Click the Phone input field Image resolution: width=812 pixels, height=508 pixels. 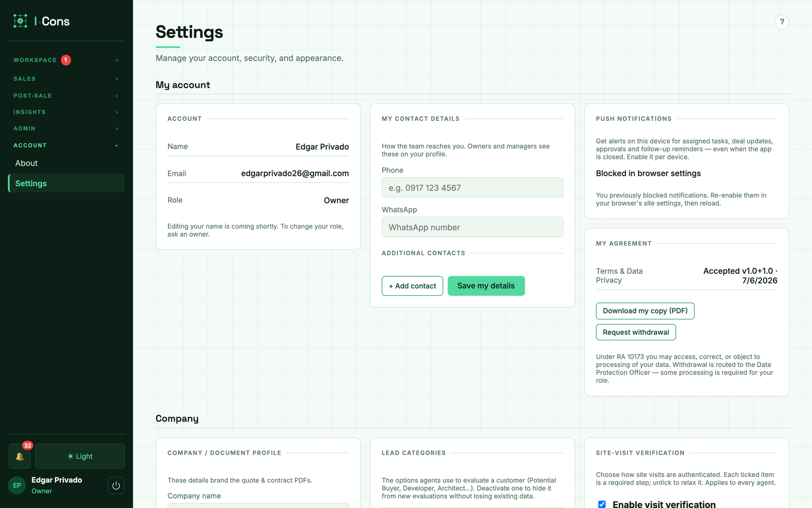472,187
